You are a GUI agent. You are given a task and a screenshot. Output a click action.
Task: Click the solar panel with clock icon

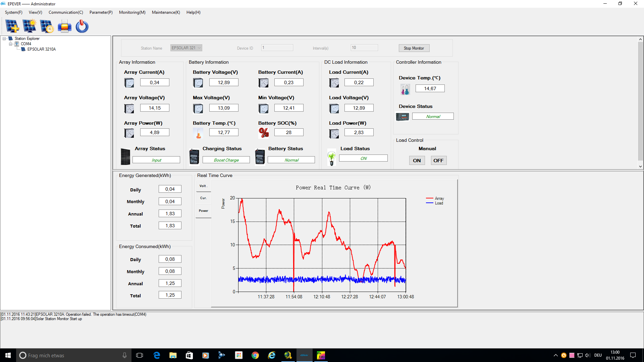47,26
